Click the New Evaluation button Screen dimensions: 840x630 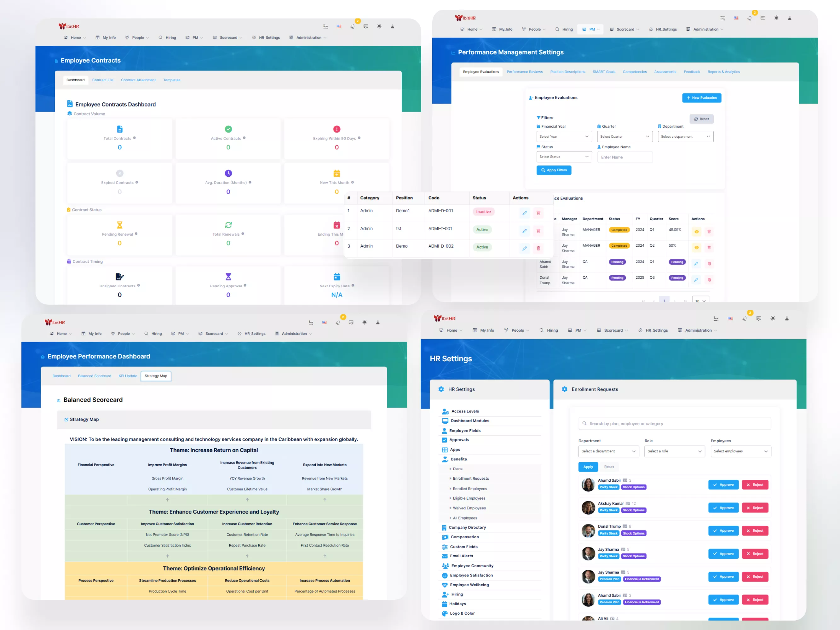point(701,98)
